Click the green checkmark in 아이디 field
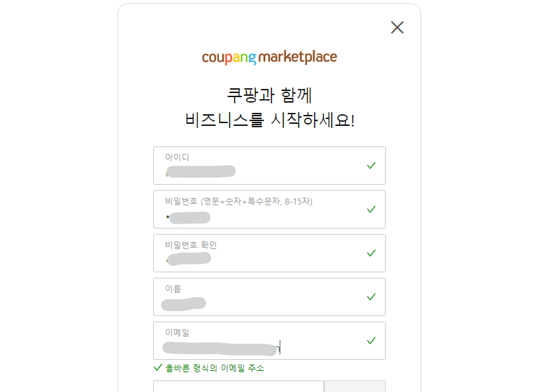The width and height of the screenshot is (545, 392). (x=371, y=166)
